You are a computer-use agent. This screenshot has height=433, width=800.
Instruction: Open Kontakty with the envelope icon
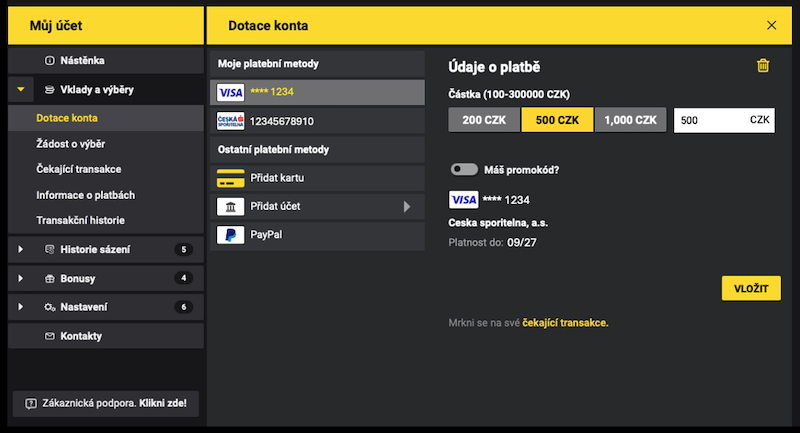[80, 336]
